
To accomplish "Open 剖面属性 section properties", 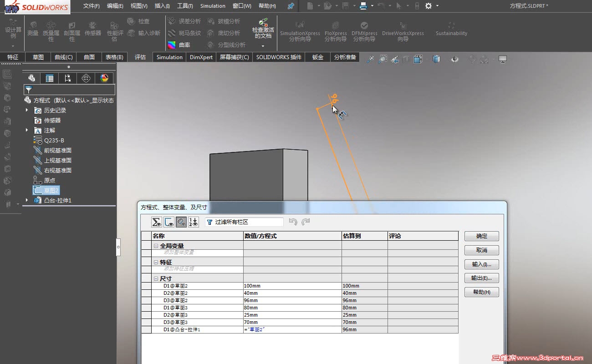I will 72,31.
